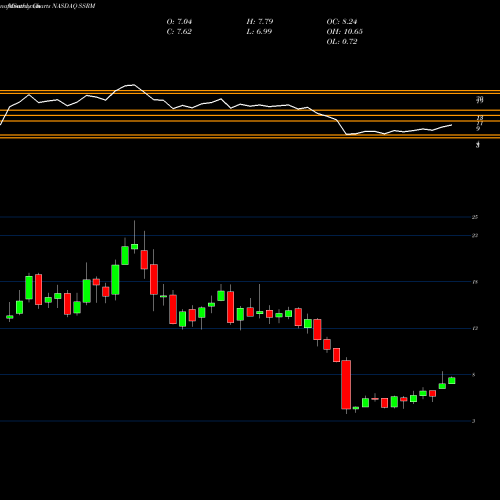Image resolution: width=500 pixels, height=500 pixels.
Task: Select the open value "O: 7.04"
Action: pos(179,22)
